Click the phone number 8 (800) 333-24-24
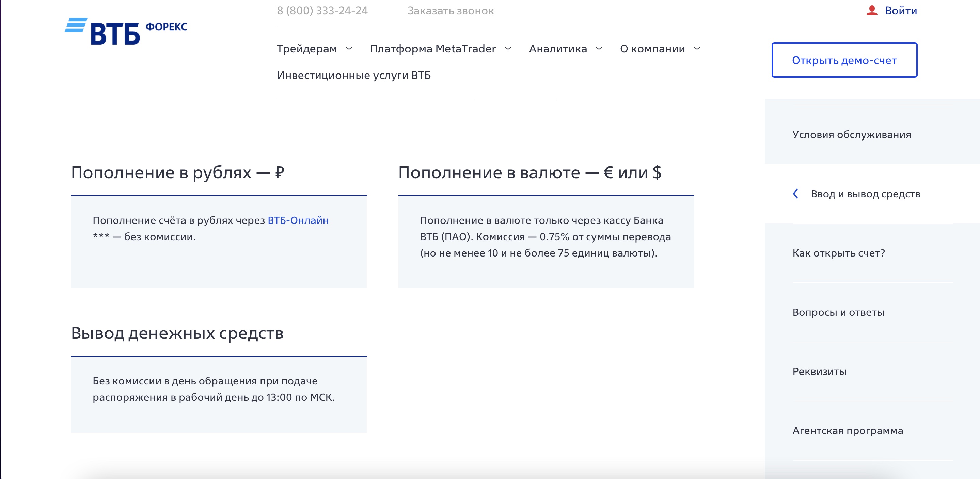 [322, 11]
